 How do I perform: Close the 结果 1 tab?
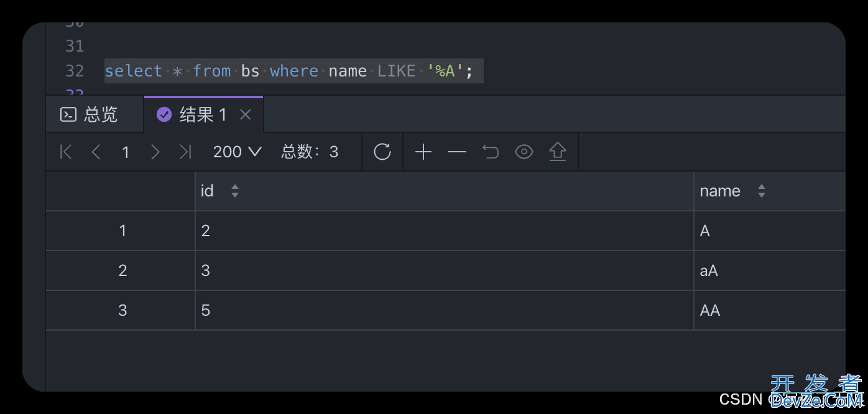click(246, 114)
